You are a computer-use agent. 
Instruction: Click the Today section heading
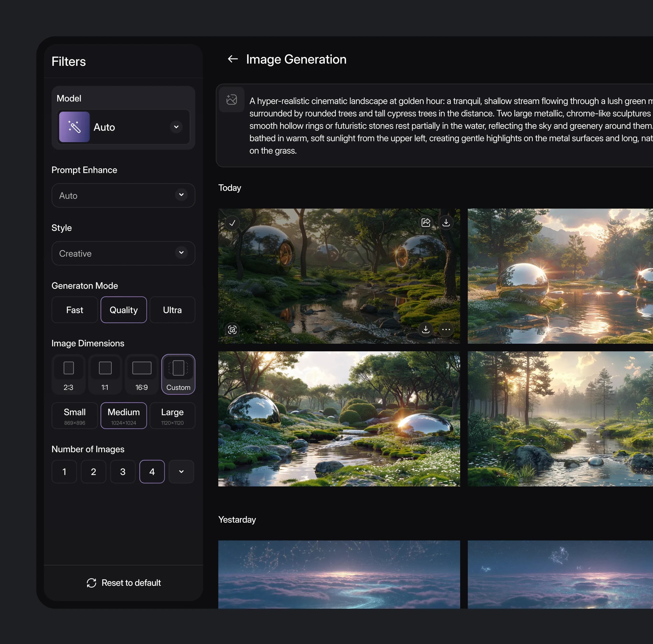coord(230,188)
